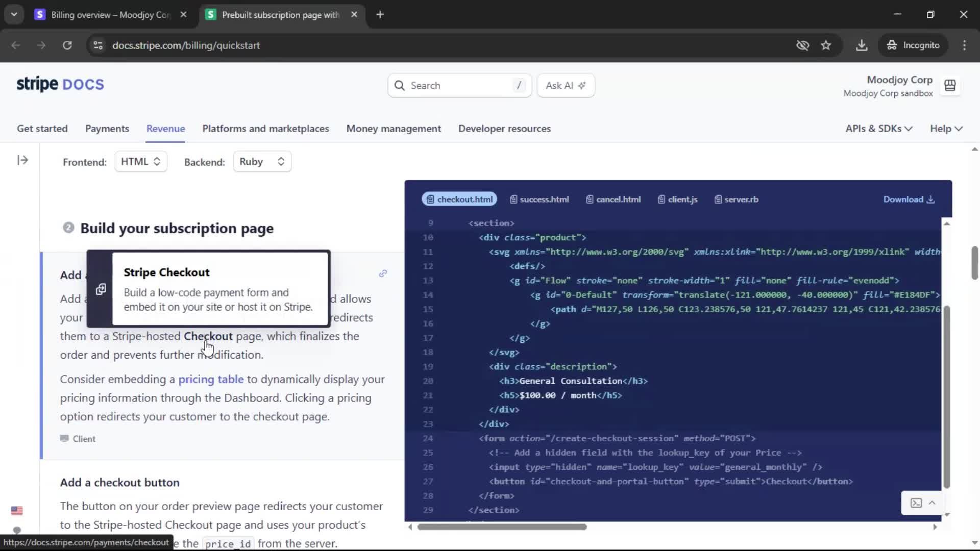Open the Backend Ruby dropdown
The image size is (980, 551).
pyautogui.click(x=262, y=162)
